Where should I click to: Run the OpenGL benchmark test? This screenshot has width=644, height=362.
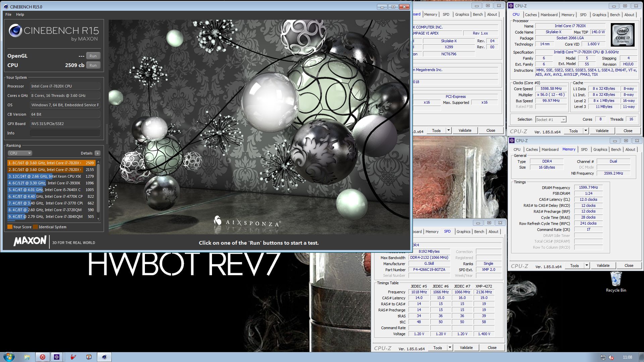click(x=93, y=56)
